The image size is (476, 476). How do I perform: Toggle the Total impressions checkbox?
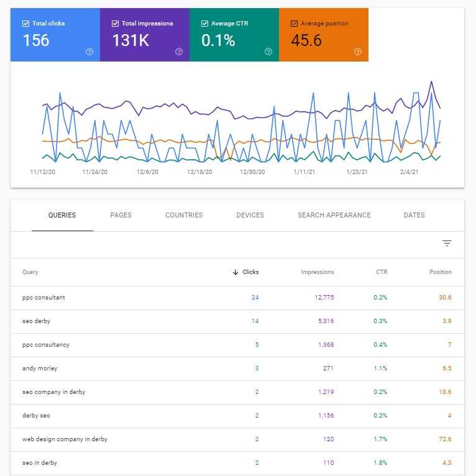coord(115,24)
